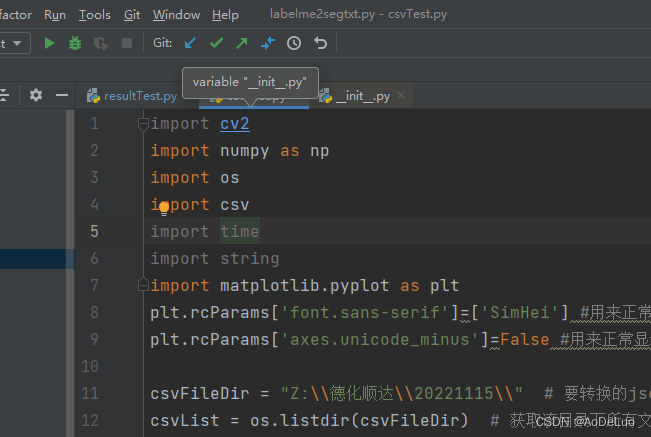Viewport: 651px width, 437px height.
Task: Collapse all icon in project panel
Action: click(x=4, y=95)
